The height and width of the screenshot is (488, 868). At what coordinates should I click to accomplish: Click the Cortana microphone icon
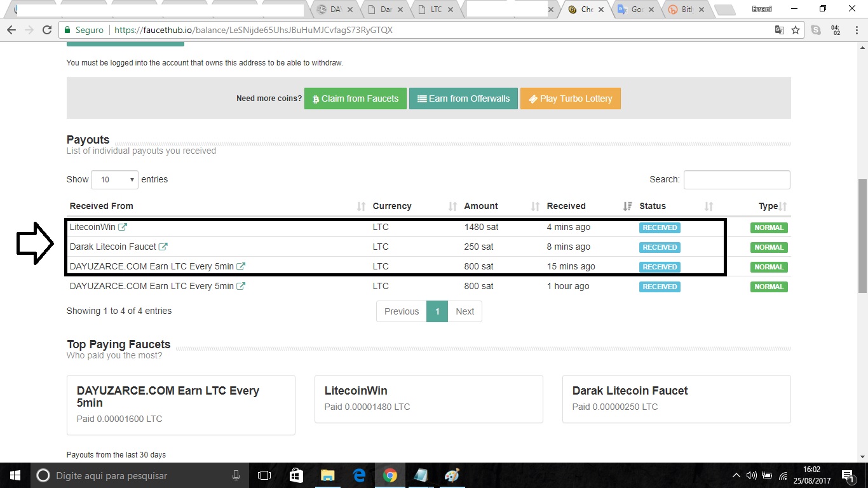(x=236, y=475)
